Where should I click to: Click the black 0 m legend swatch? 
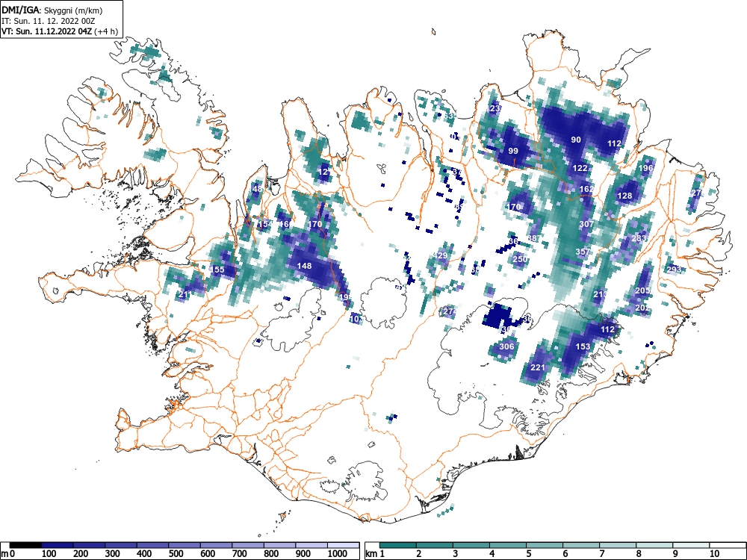point(25,545)
